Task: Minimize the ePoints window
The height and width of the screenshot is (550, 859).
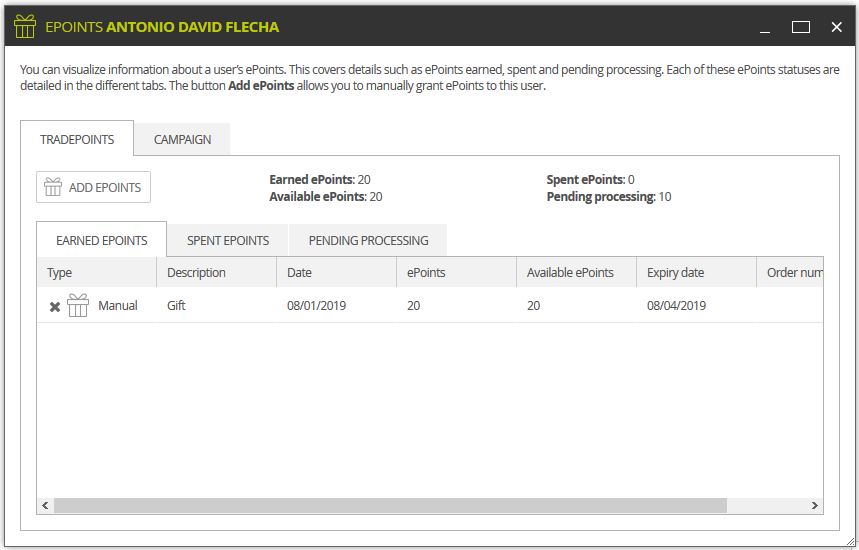Action: tap(765, 27)
